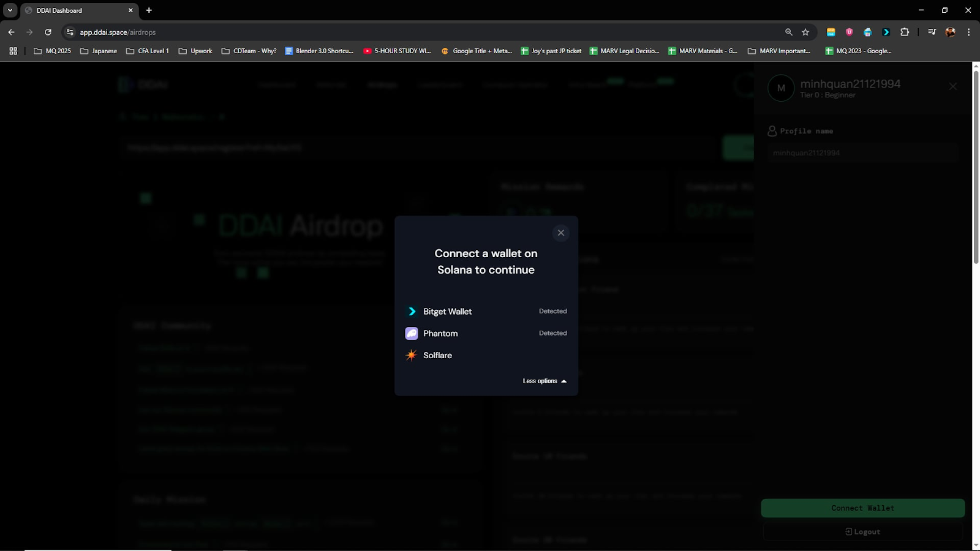Open the Bitget Wallet browser extension
The width and height of the screenshot is (980, 551).
click(x=886, y=32)
